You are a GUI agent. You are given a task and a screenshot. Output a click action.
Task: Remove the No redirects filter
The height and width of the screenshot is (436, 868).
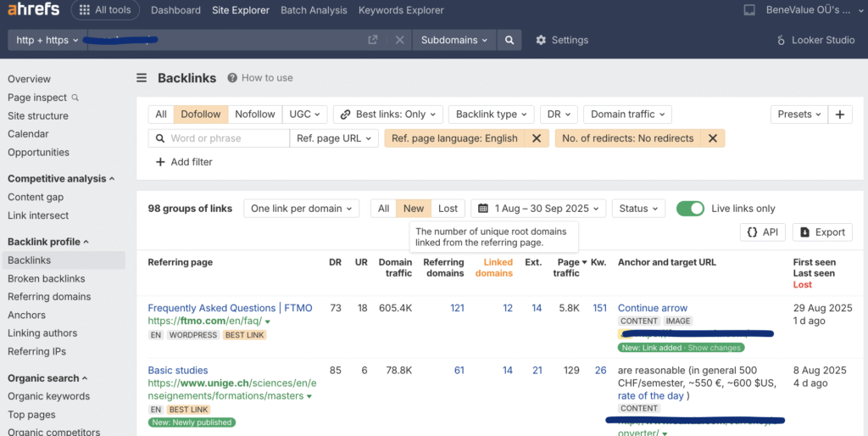point(712,138)
